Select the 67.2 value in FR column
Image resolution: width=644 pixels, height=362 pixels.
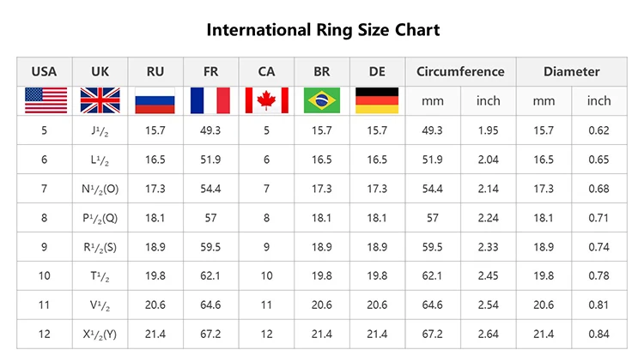(x=210, y=333)
